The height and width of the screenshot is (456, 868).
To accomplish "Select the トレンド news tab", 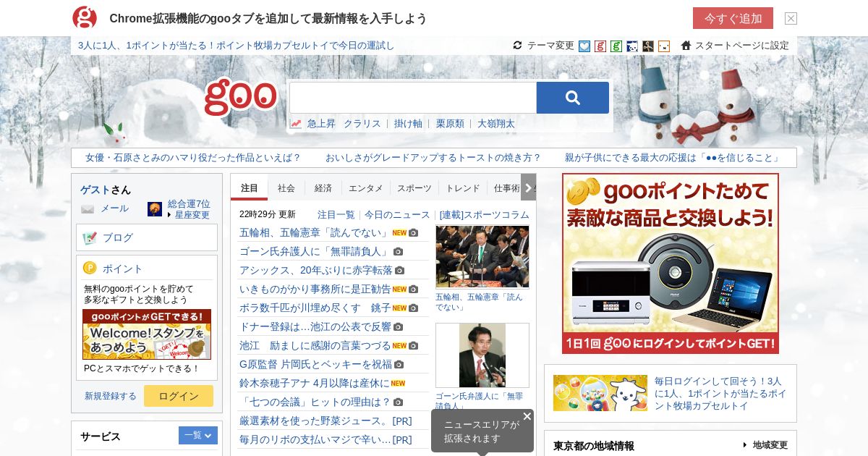I will click(463, 188).
